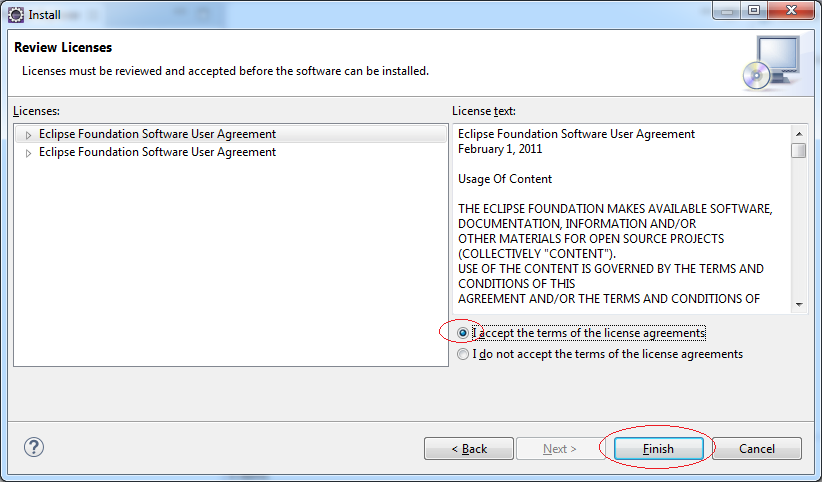Viewport: 822px width, 482px height.
Task: Click the Finish button
Action: [x=658, y=449]
